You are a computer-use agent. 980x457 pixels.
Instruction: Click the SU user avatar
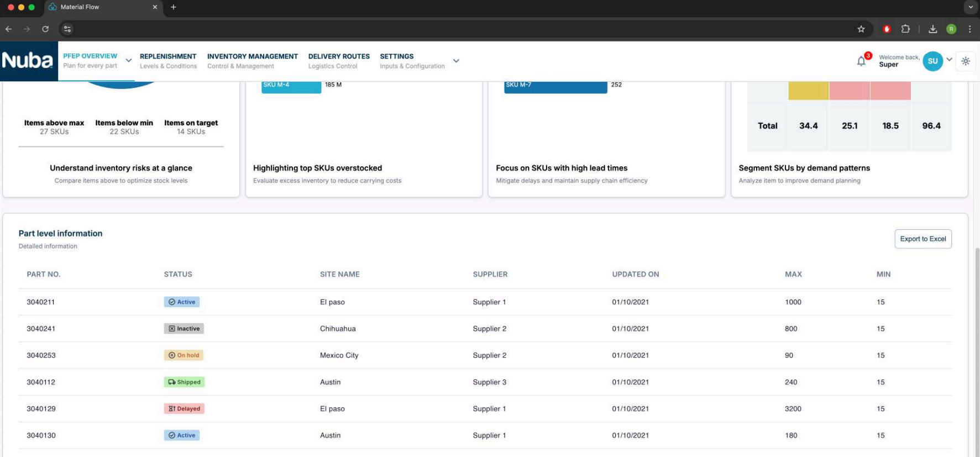pos(932,61)
